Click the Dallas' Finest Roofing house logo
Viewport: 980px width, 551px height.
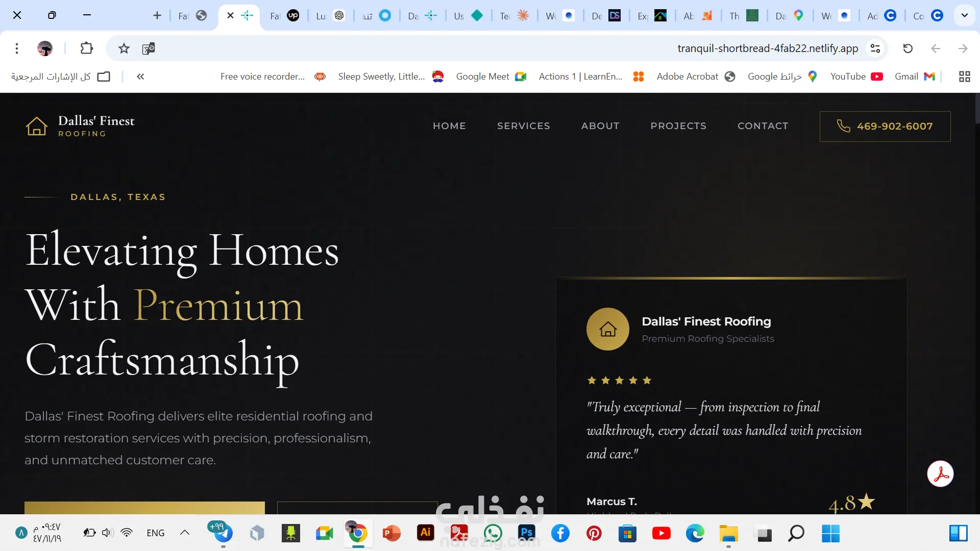(37, 126)
